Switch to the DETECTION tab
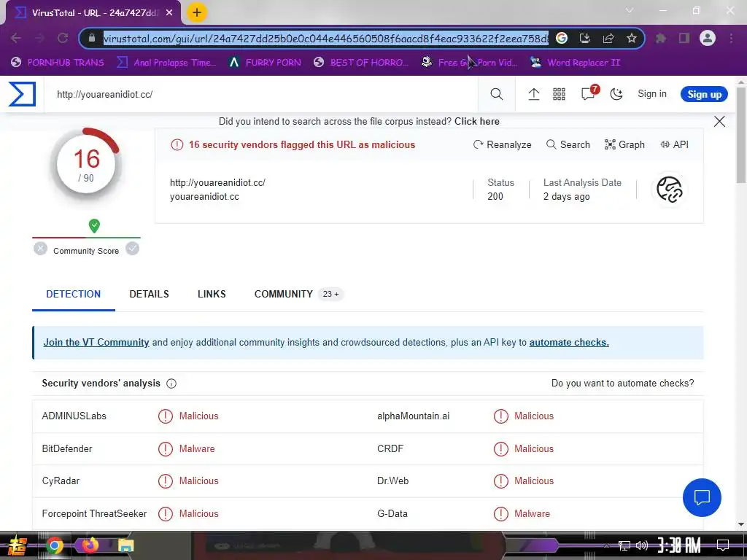The height and width of the screenshot is (560, 747). (74, 295)
